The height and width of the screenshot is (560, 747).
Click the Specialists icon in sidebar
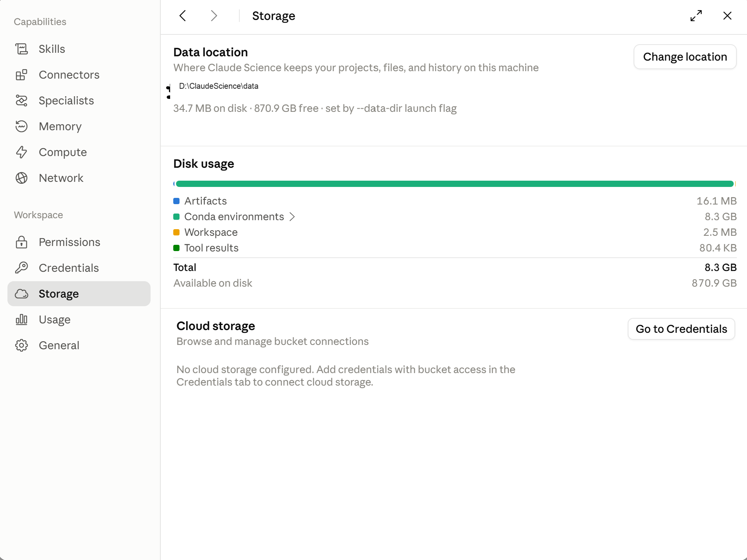(x=22, y=101)
